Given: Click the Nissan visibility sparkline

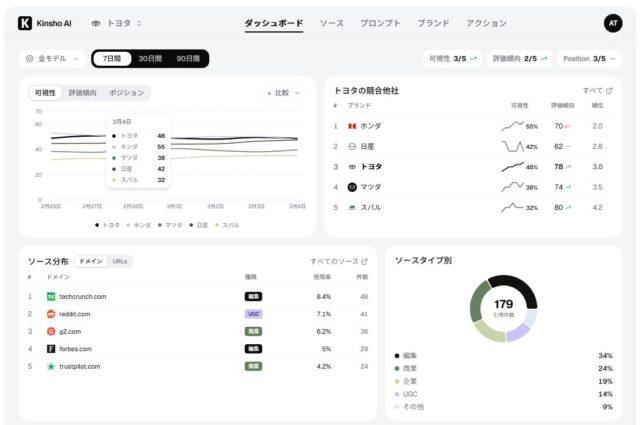Looking at the screenshot, I should point(512,146).
